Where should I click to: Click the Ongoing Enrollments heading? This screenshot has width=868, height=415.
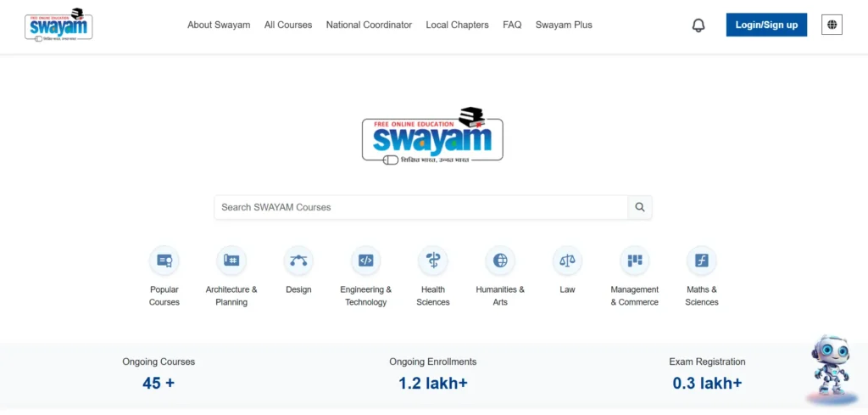click(433, 362)
